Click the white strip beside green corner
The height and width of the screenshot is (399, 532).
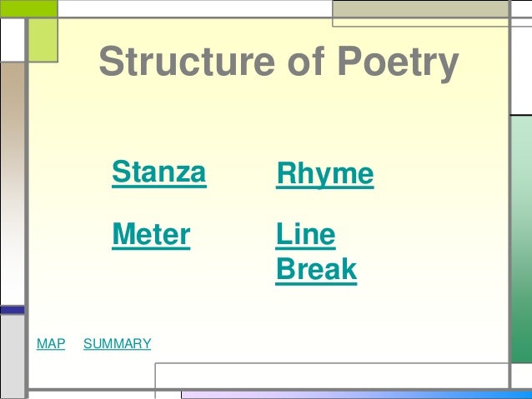coord(195,8)
